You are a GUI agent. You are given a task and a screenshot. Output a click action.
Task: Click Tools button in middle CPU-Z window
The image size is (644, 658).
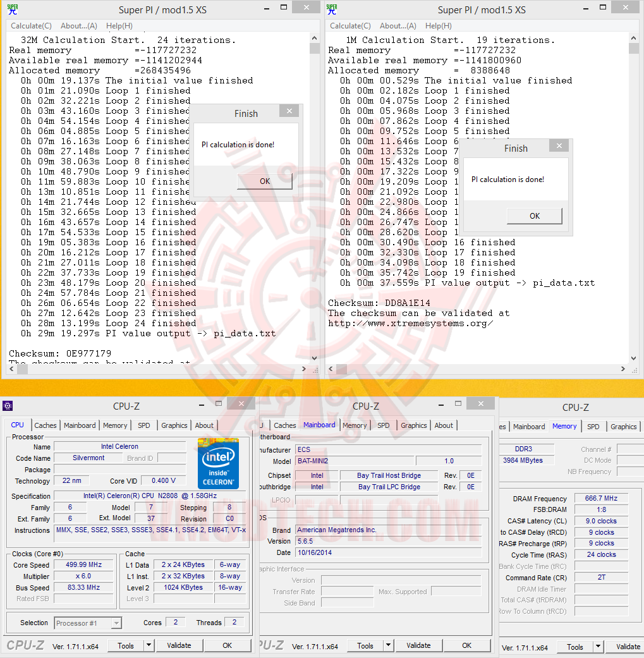(x=365, y=645)
